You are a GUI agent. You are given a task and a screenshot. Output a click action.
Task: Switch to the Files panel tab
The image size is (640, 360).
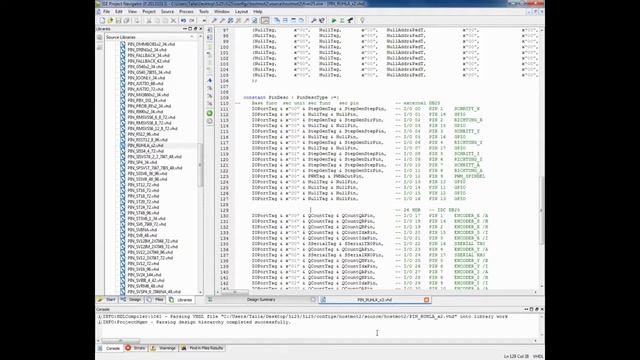point(156,300)
